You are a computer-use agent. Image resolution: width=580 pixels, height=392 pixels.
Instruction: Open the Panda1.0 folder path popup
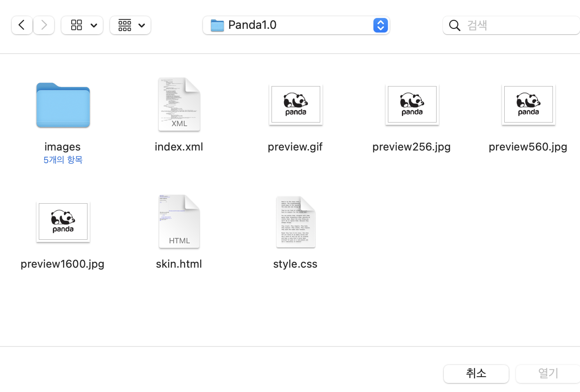coord(296,25)
